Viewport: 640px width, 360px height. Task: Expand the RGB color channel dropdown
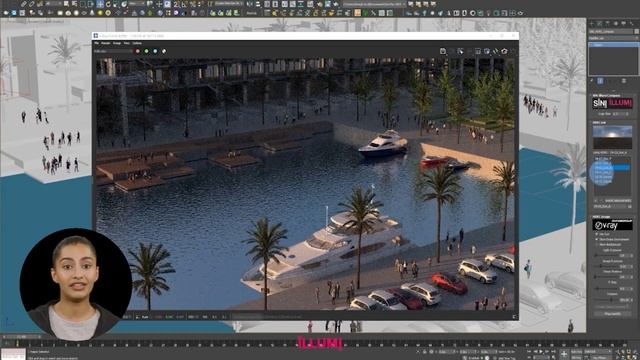[x=113, y=51]
